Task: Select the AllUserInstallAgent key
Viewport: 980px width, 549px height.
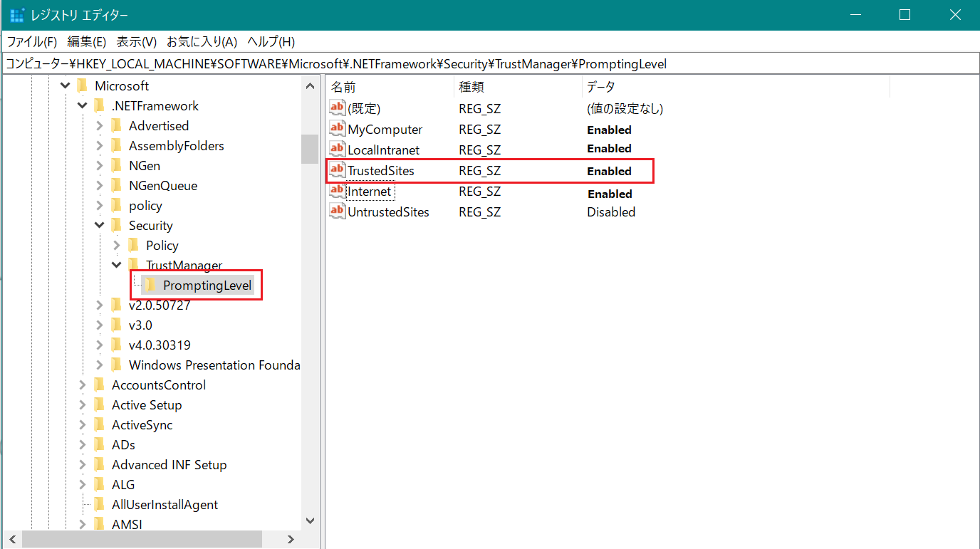Action: [x=165, y=504]
